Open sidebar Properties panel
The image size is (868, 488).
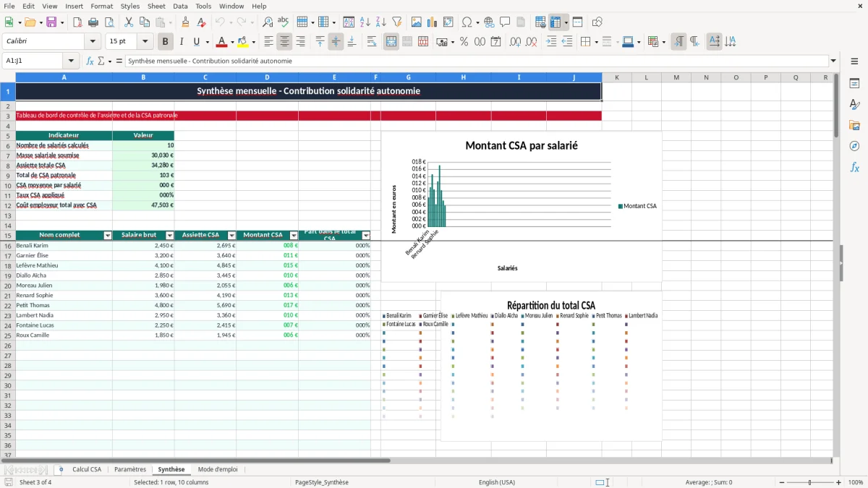(x=854, y=83)
